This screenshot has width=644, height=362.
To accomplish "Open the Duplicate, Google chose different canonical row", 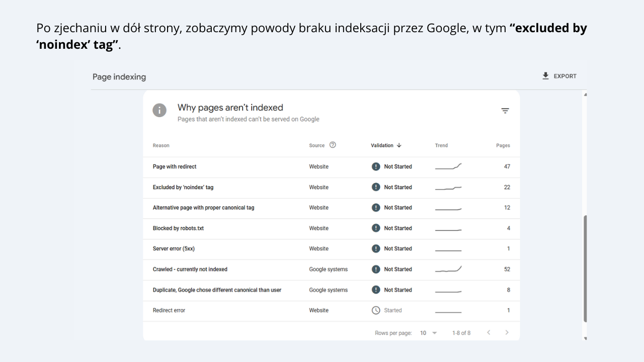I will pyautogui.click(x=217, y=290).
